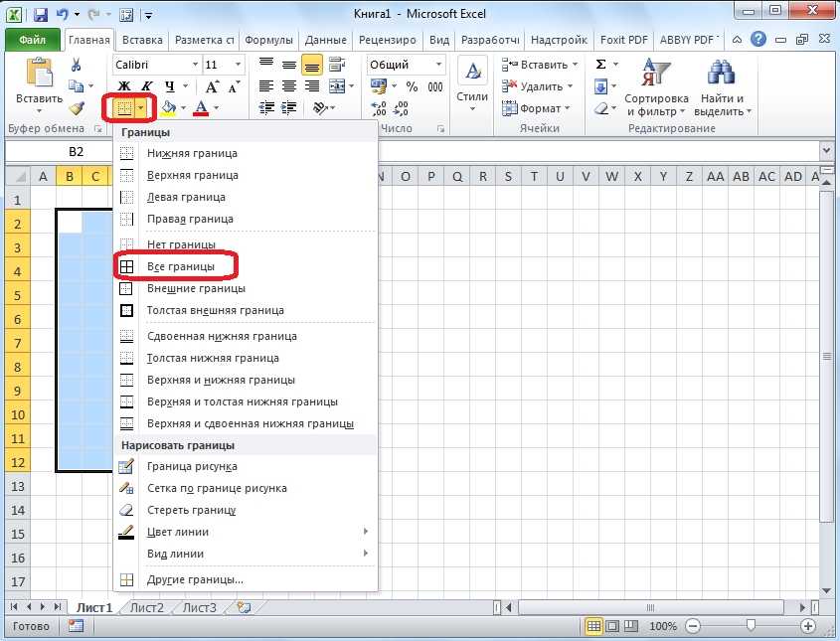Select the Erase Border tool (Стереть границу)

[x=191, y=510]
